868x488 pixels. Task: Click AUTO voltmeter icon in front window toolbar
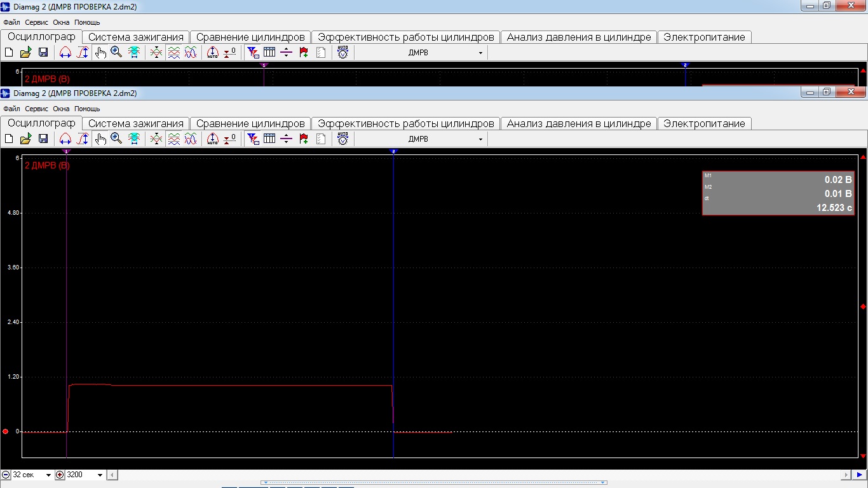[343, 139]
